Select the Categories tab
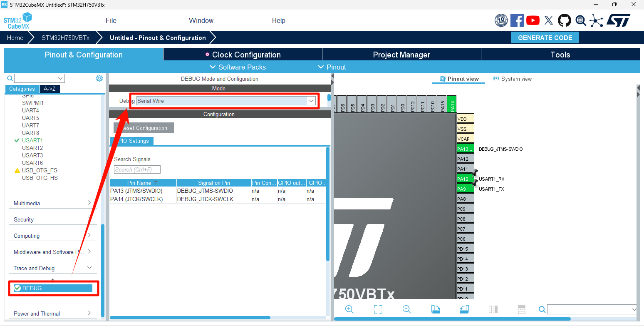The image size is (644, 326). (22, 89)
